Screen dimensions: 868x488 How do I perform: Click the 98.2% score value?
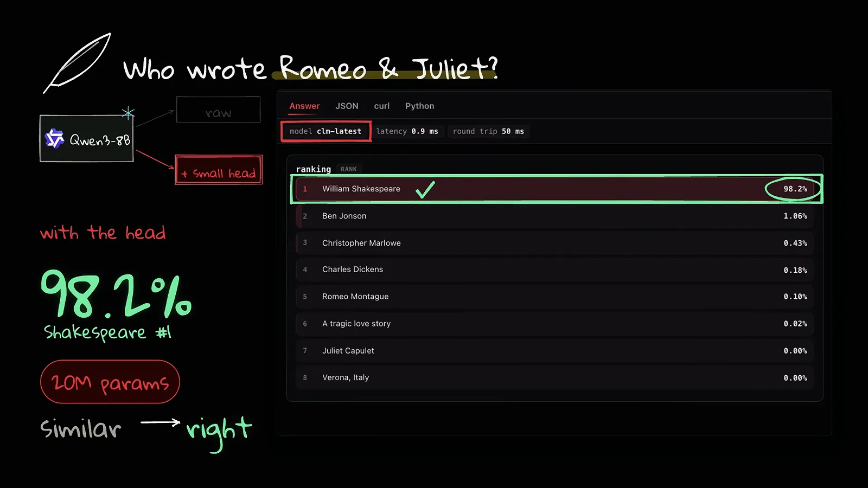tap(795, 189)
